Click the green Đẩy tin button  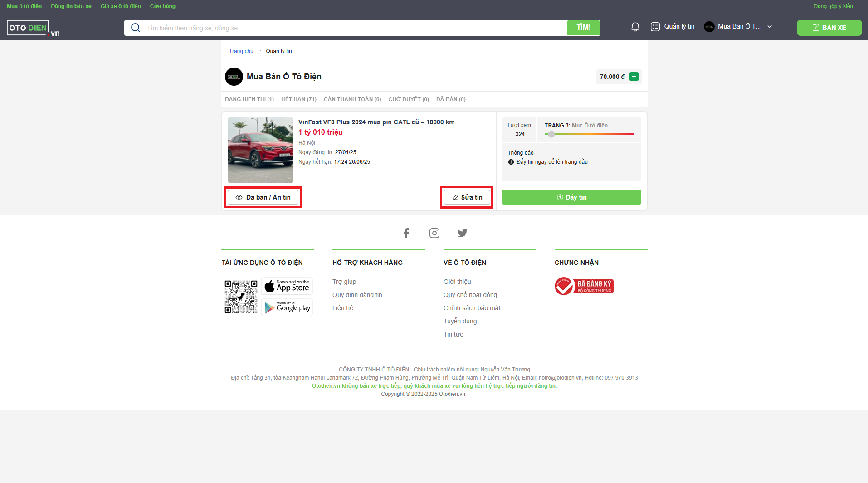(x=571, y=197)
